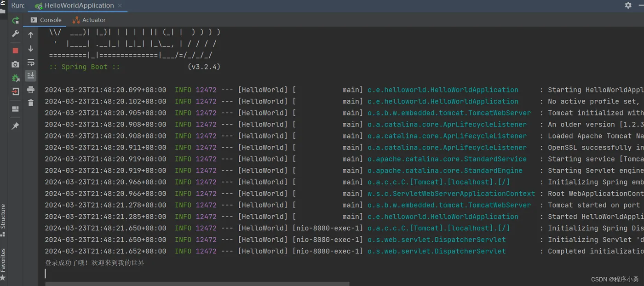Image resolution: width=644 pixels, height=286 pixels.
Task: Click the timestamp 2024-03-23T21:48:21.652+08:00
Action: coord(105,252)
